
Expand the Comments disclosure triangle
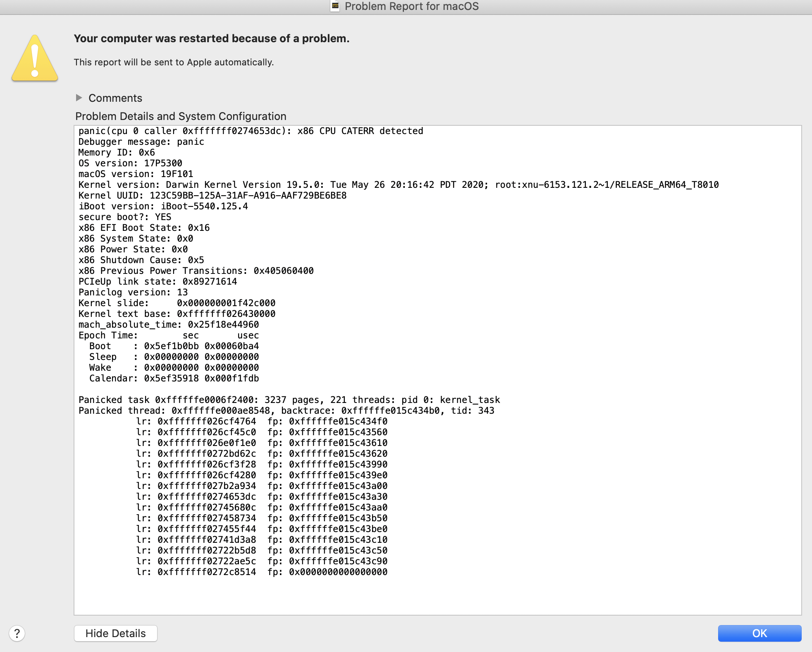[79, 98]
